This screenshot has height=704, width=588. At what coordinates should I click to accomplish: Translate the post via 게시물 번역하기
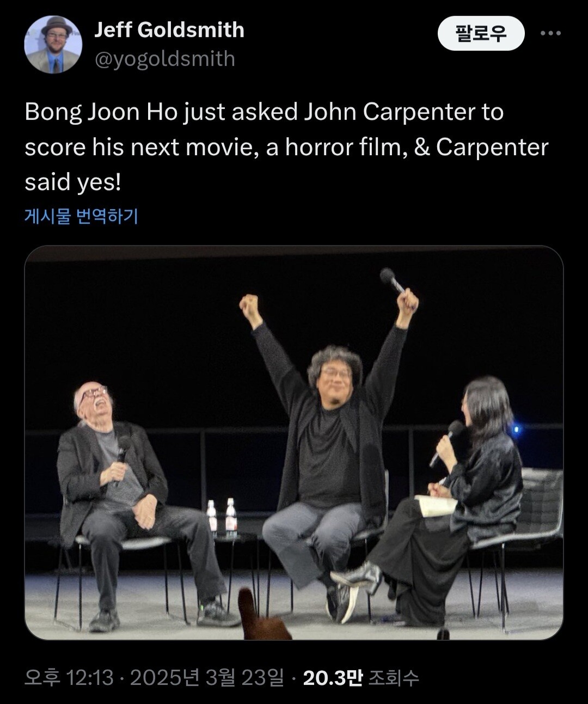click(81, 216)
